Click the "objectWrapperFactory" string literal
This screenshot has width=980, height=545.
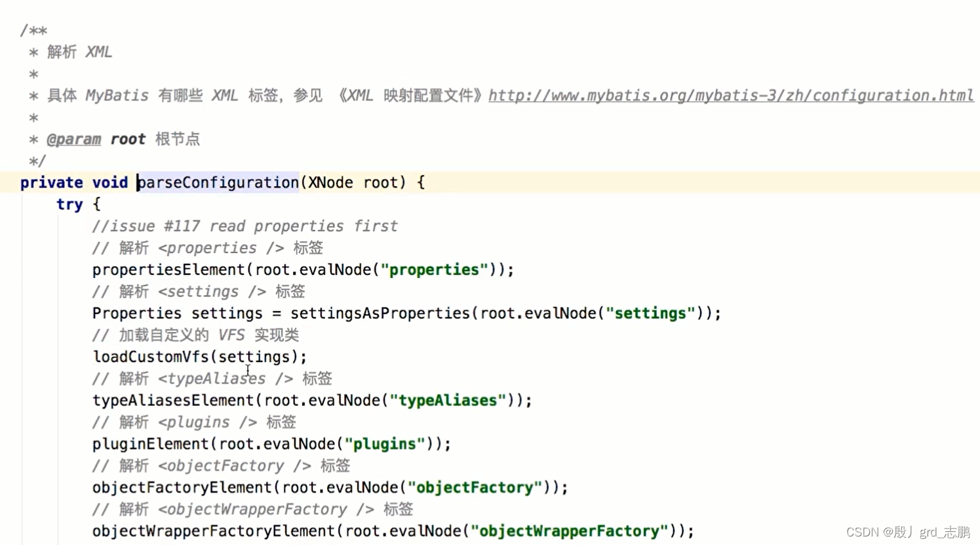(569, 531)
